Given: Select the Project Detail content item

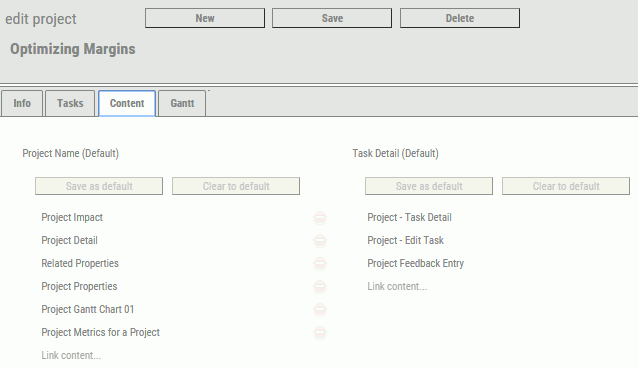Looking at the screenshot, I should [x=70, y=240].
